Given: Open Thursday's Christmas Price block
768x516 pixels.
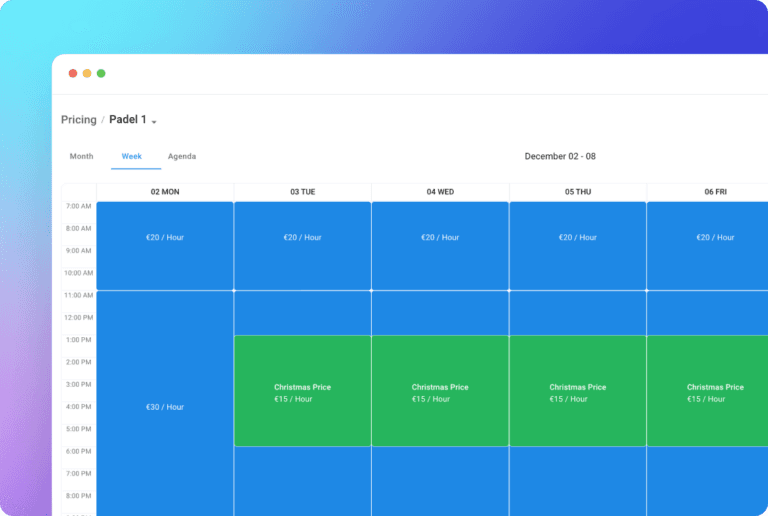Looking at the screenshot, I should click(x=577, y=391).
